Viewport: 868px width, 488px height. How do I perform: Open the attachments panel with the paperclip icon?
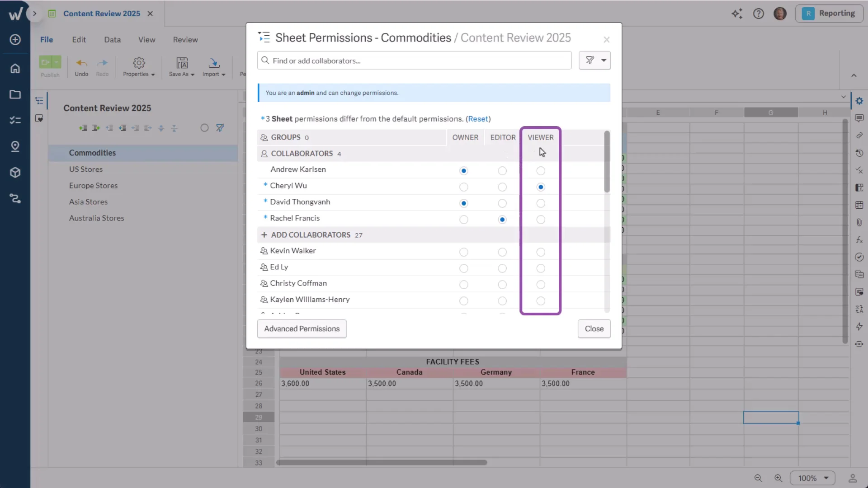pyautogui.click(x=859, y=222)
